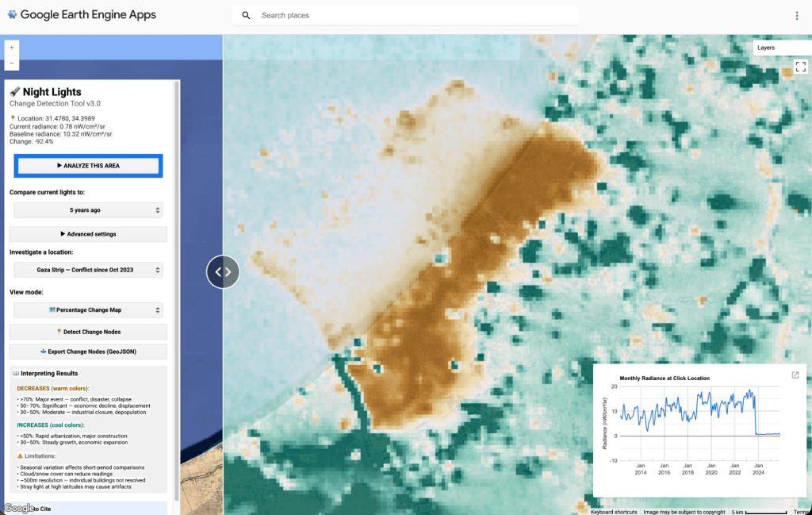Screen dimensions: 812x515
Task: Click the Monthly Radiance chart line
Action: [x=699, y=412]
